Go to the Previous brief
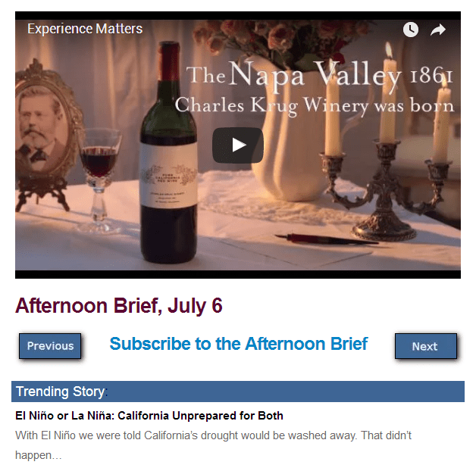Screen dimensions: 476x468 50,346
